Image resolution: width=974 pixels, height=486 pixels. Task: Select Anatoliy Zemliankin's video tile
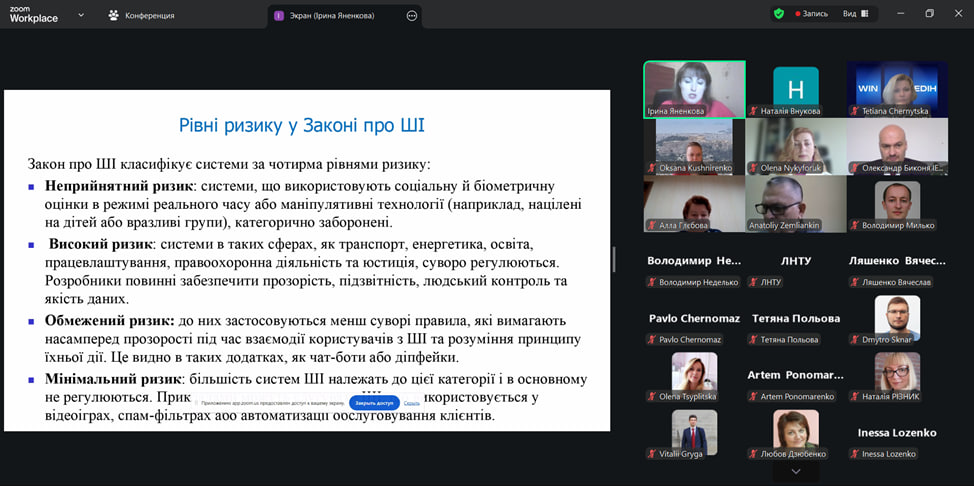click(x=795, y=203)
